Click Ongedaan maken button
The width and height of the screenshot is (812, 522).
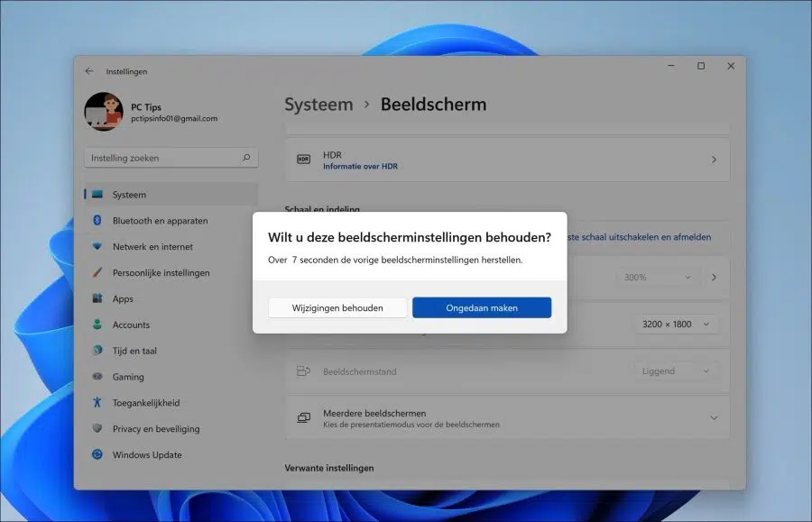coord(482,307)
